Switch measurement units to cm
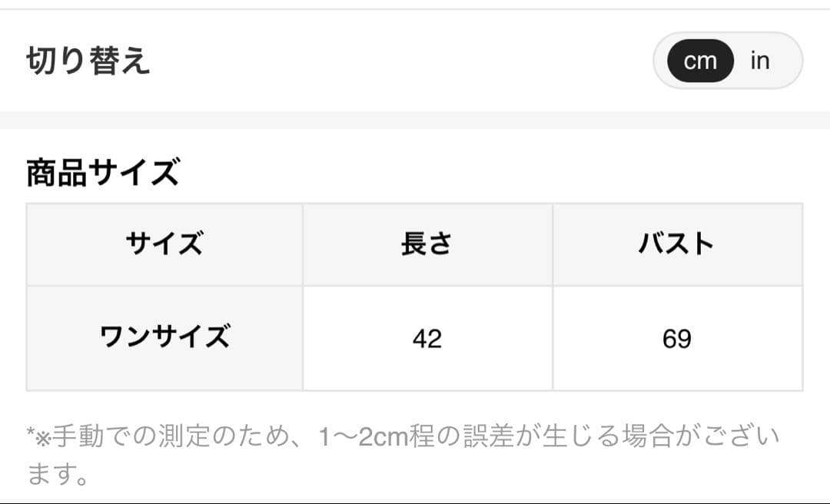 coord(699,61)
